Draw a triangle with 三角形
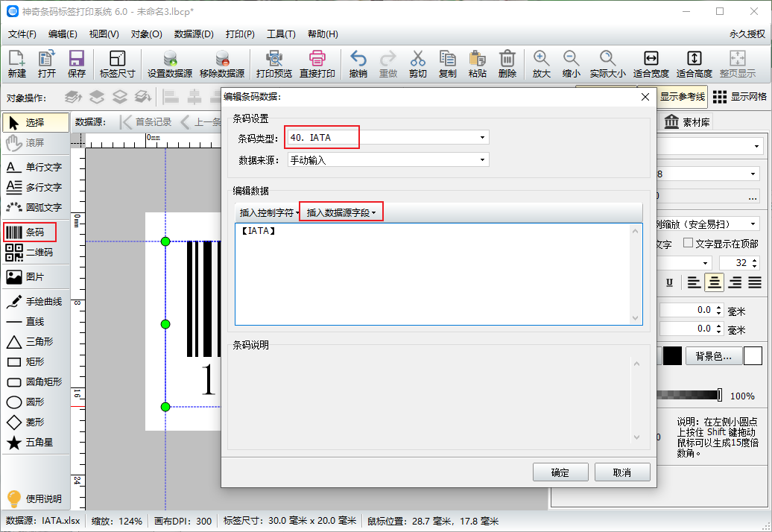Screen dimensions: 772x532 click(x=36, y=342)
